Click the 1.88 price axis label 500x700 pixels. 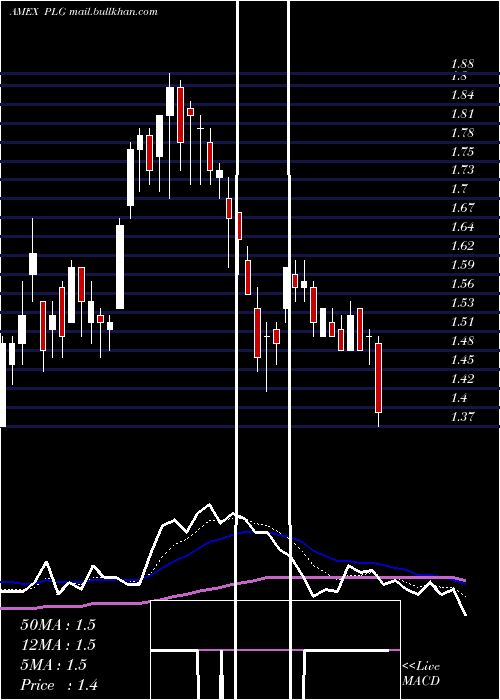pos(462,64)
